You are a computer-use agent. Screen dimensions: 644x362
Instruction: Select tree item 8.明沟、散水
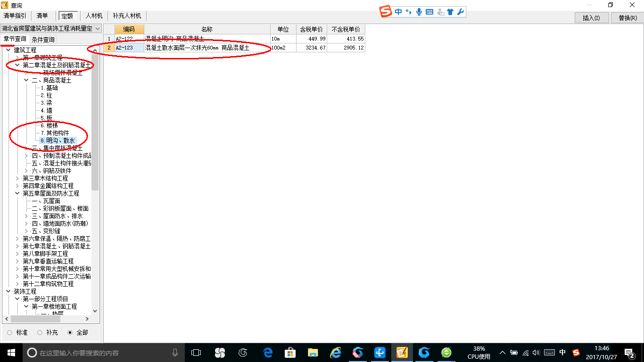[x=58, y=140]
